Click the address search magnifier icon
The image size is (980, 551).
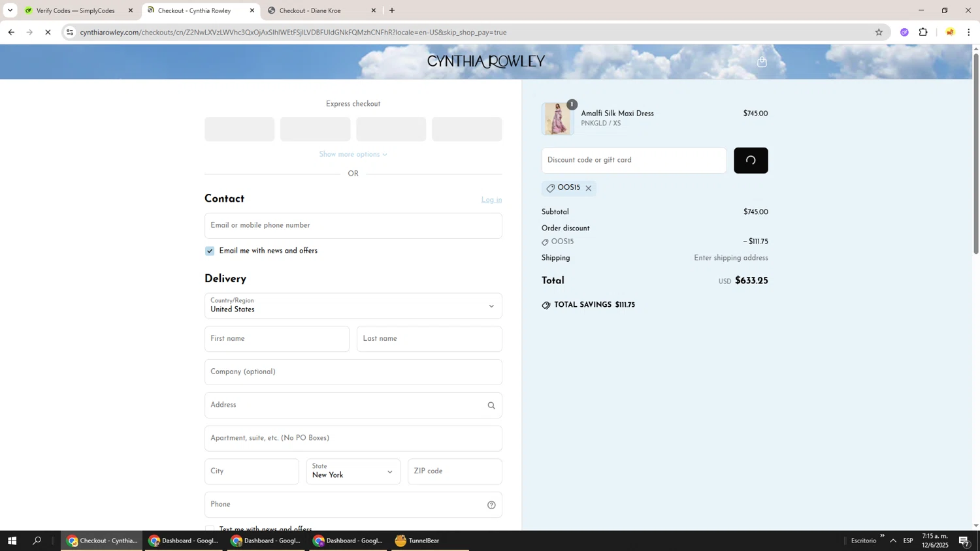pos(491,405)
